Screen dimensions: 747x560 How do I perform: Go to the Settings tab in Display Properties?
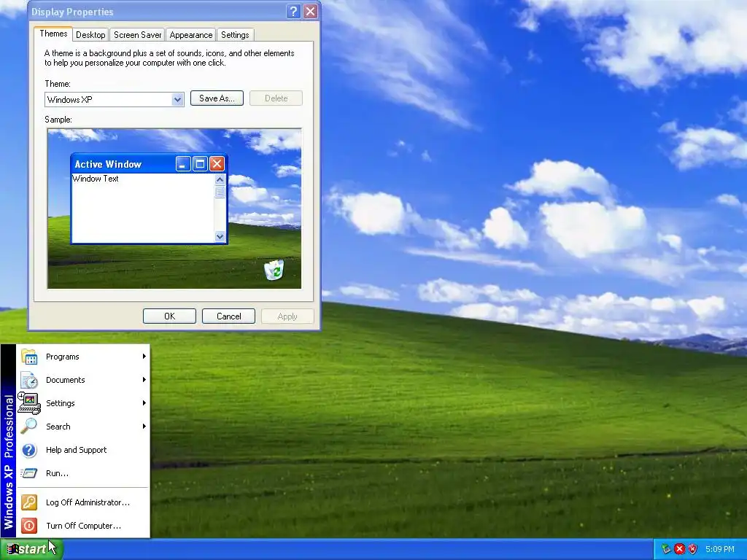(x=235, y=35)
